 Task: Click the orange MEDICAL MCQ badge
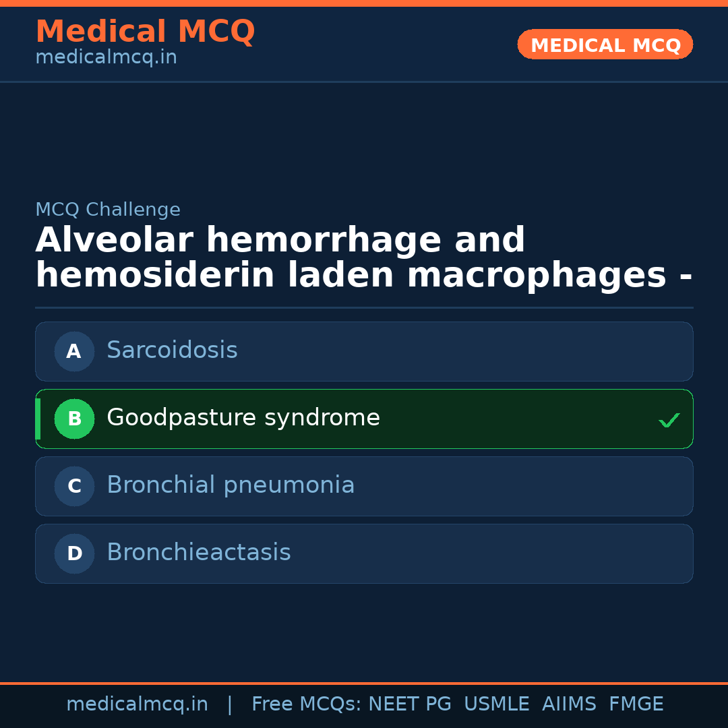coord(605,45)
